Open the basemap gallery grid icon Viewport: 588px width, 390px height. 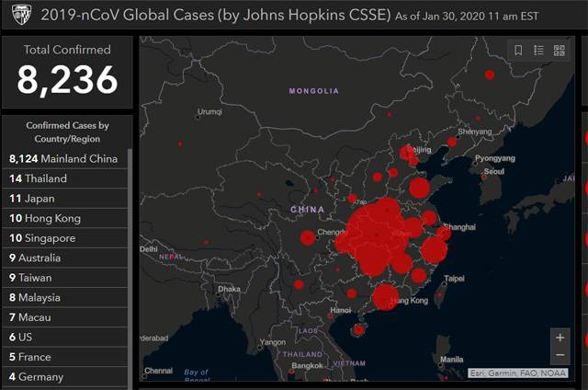559,51
